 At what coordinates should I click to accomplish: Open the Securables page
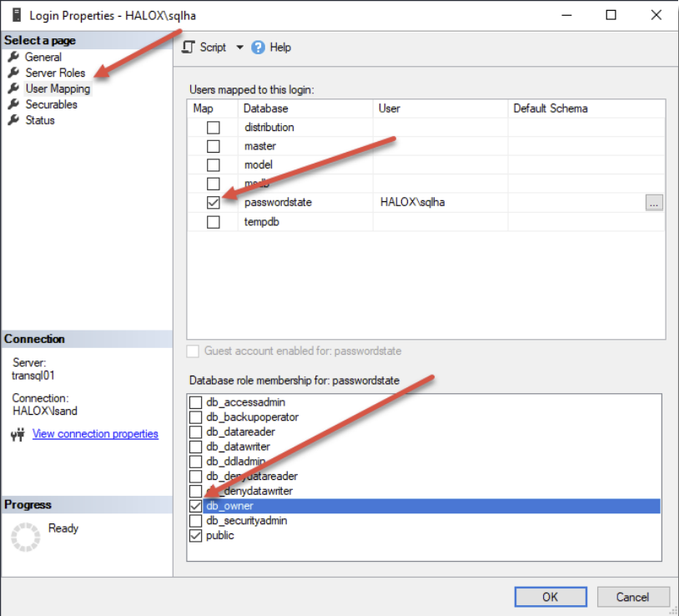(x=52, y=104)
